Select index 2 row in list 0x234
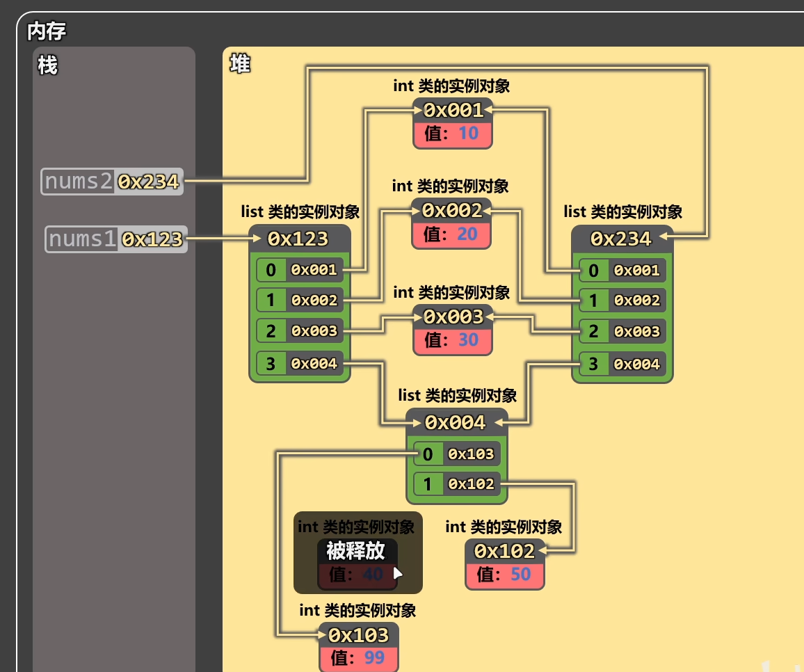Image resolution: width=804 pixels, height=672 pixels. [x=622, y=331]
